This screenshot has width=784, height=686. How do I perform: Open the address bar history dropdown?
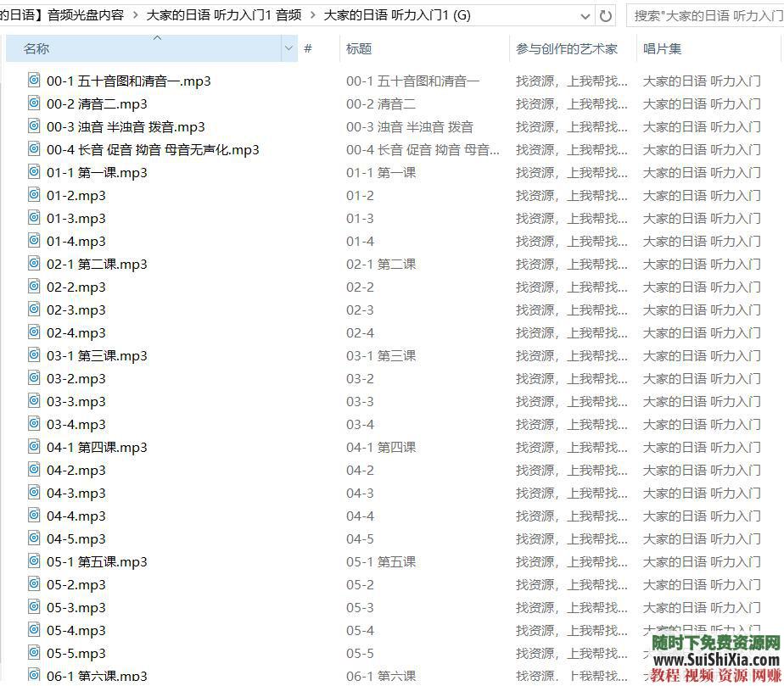(585, 14)
